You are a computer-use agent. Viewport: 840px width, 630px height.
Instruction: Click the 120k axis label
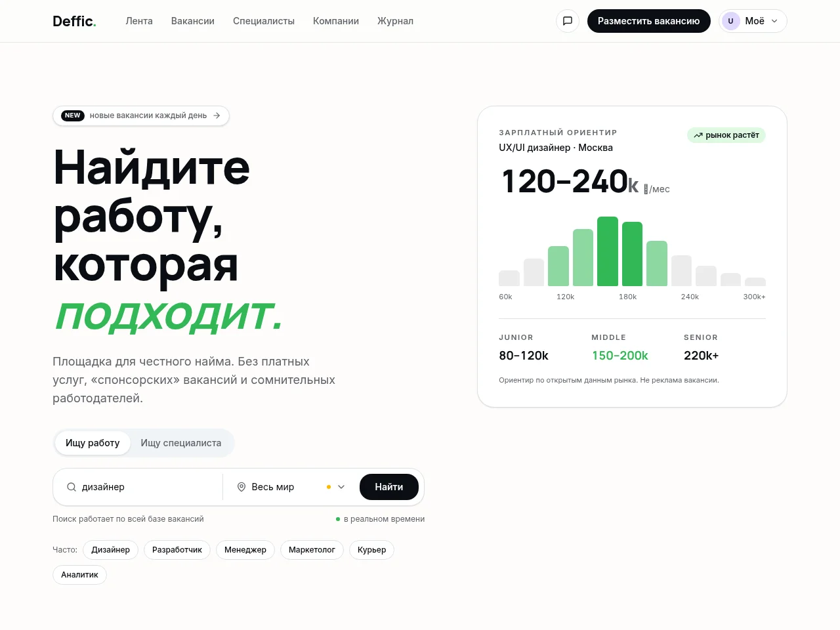click(565, 297)
